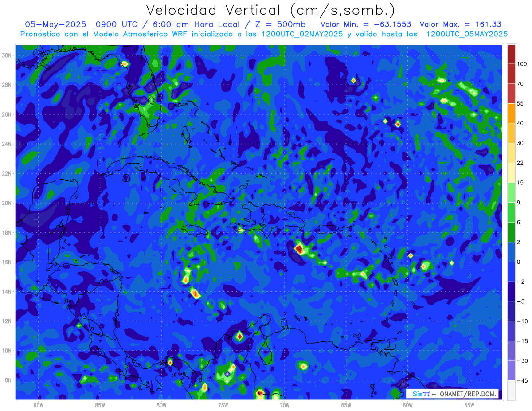Click the '75W' longitude label
The image size is (532, 411).
(223, 405)
